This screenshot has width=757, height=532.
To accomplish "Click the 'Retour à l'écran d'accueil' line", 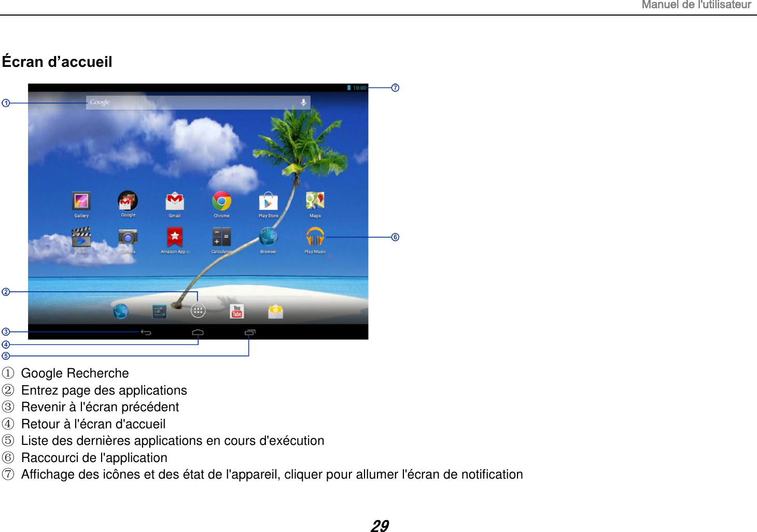I will tap(93, 424).
